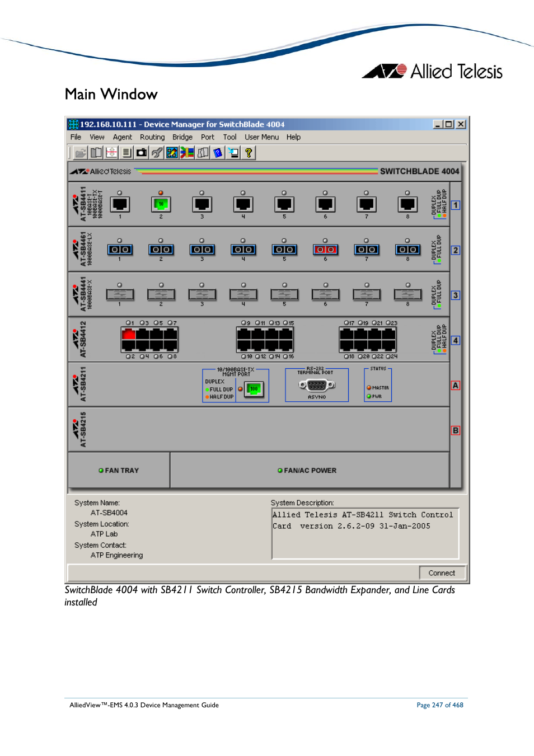Open the View menu

tap(97, 137)
